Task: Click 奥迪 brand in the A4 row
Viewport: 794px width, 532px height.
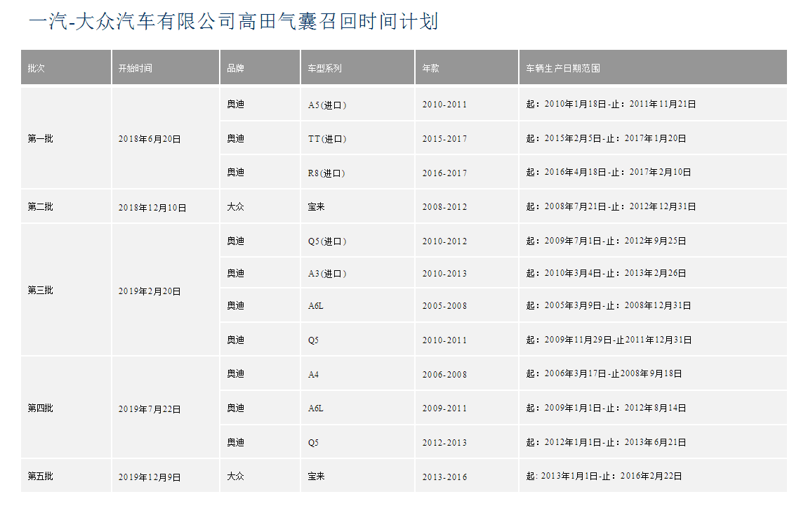Action: tap(235, 373)
